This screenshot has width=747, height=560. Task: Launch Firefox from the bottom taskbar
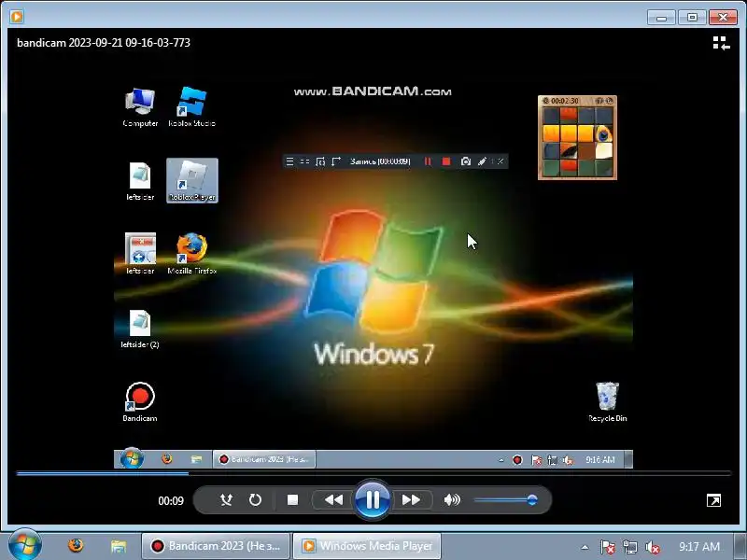click(x=76, y=545)
